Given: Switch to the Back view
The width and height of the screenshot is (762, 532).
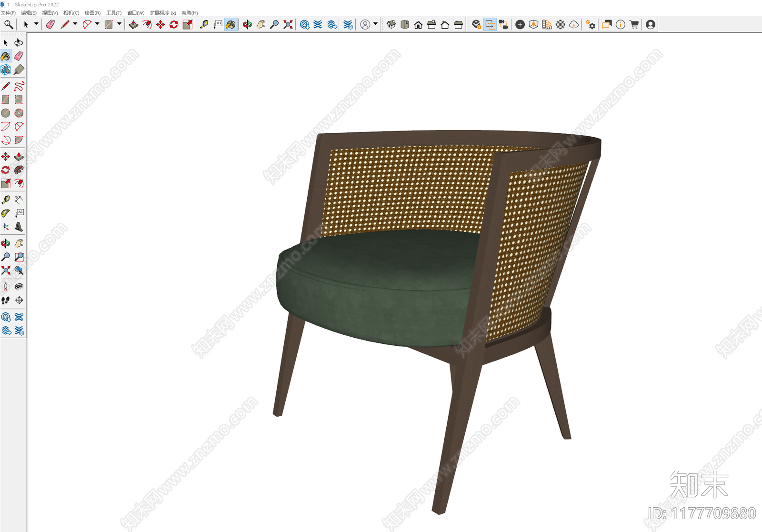Looking at the screenshot, I should pyautogui.click(x=445, y=24).
